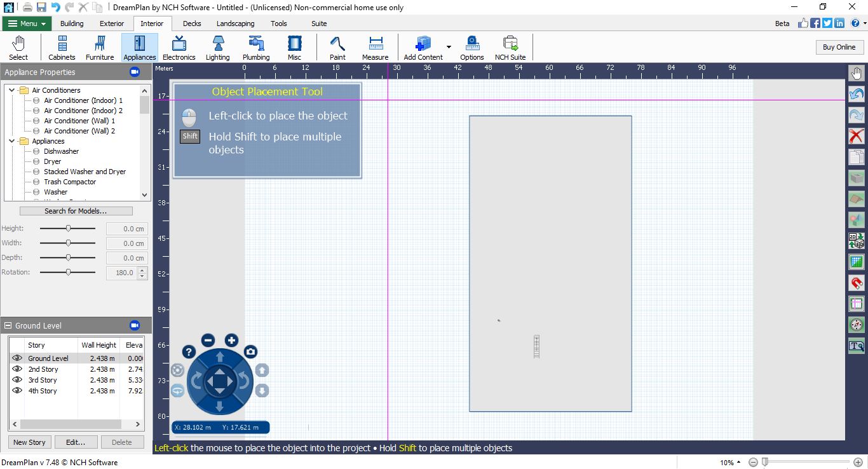Open the Misc objects tool

tap(294, 48)
